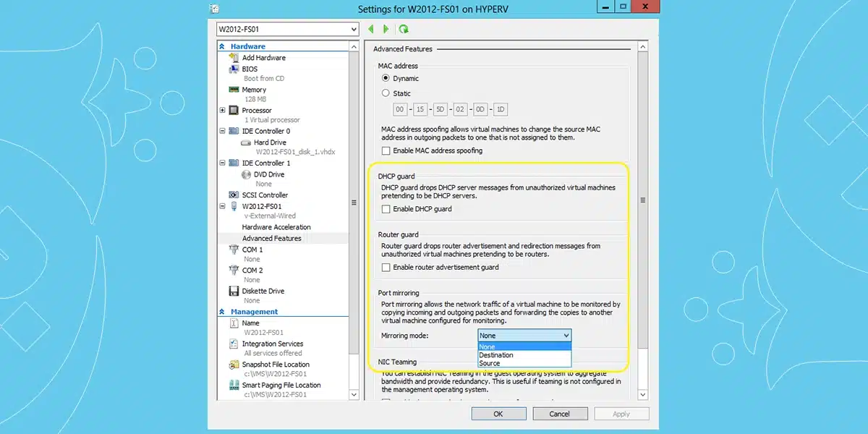Click the refresh icon in toolbar
The height and width of the screenshot is (434, 868).
click(404, 29)
